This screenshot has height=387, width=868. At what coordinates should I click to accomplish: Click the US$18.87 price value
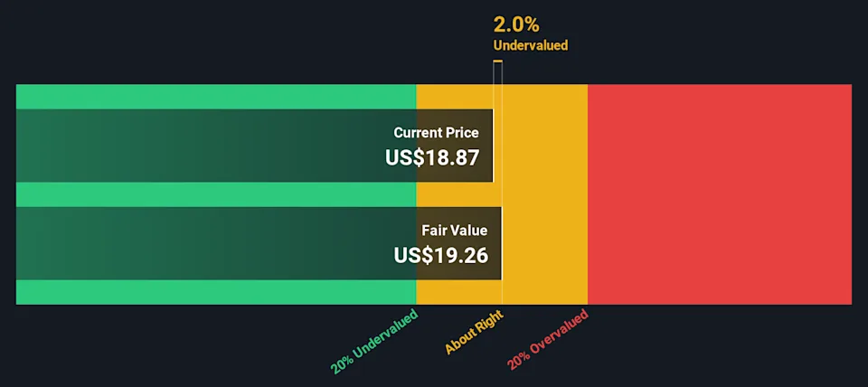pos(432,156)
